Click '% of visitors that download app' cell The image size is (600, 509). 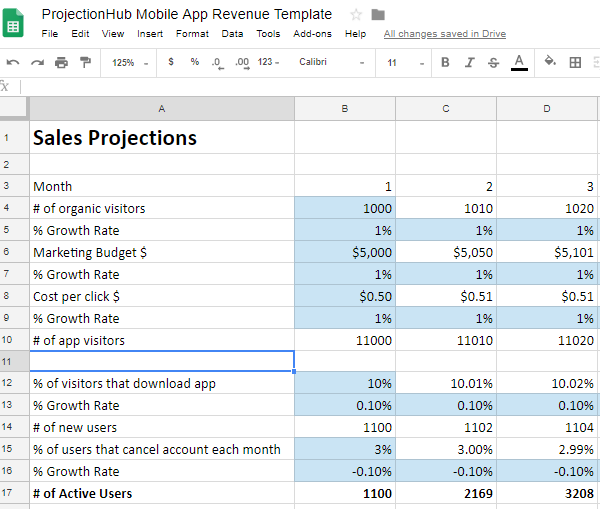pos(162,383)
